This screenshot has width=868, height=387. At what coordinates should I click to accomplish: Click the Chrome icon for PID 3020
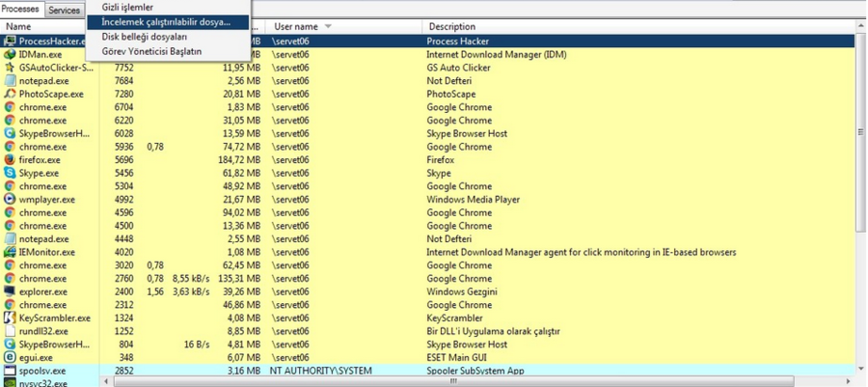(x=10, y=265)
